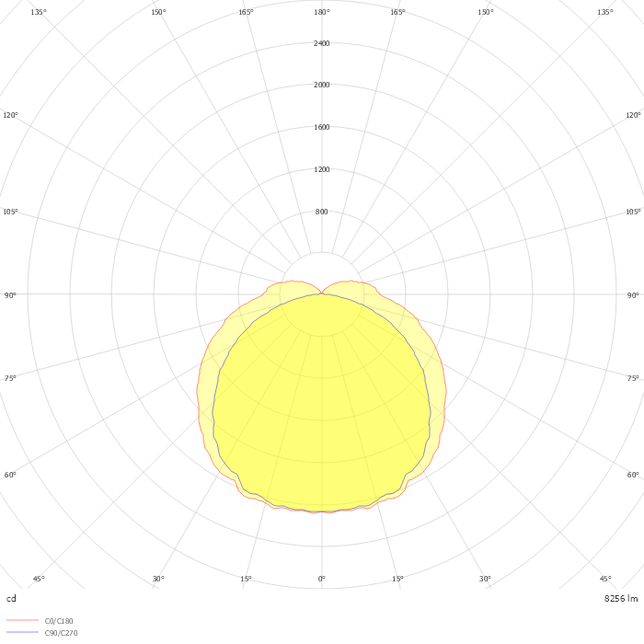The image size is (644, 644).
Task: Select the left-side 105° angle label
Action: pyautogui.click(x=10, y=212)
